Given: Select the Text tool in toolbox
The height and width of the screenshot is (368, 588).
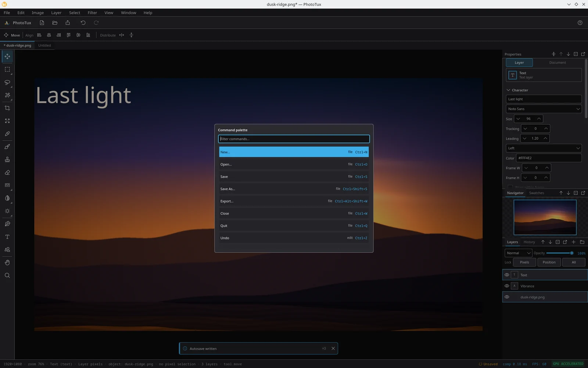Looking at the screenshot, I should [7, 237].
